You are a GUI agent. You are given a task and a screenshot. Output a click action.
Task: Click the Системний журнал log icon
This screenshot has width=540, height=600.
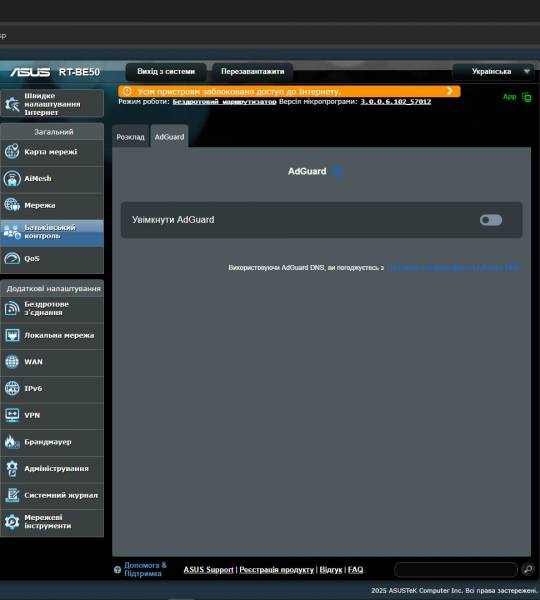12,495
